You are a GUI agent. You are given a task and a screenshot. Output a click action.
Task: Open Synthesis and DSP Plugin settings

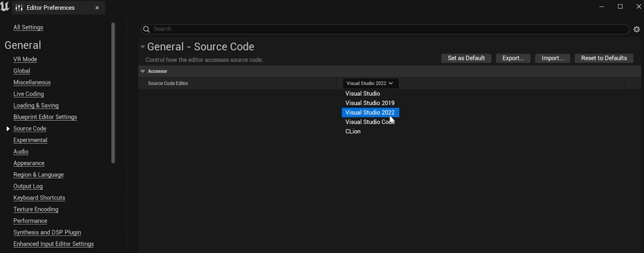[x=47, y=233]
